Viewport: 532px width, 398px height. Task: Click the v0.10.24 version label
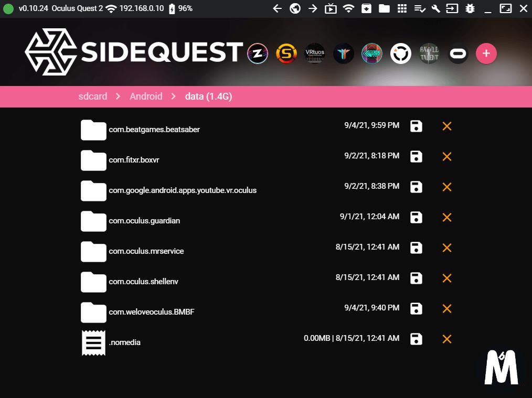coord(33,8)
